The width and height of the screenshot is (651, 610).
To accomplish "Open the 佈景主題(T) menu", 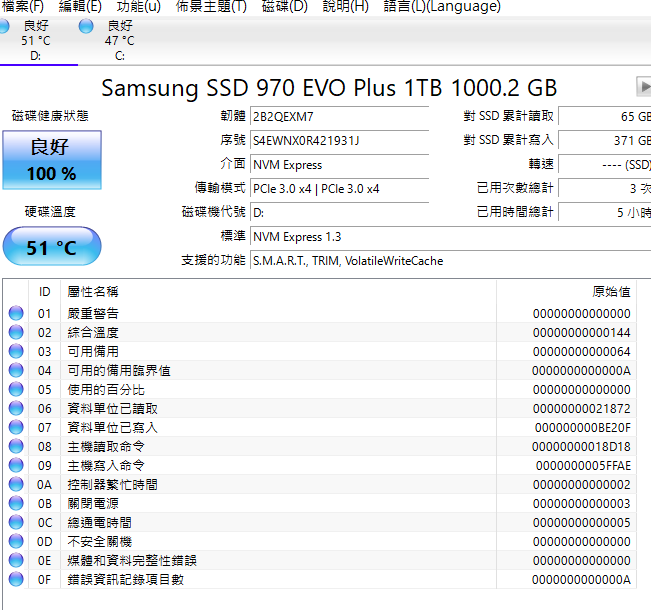I will (211, 6).
